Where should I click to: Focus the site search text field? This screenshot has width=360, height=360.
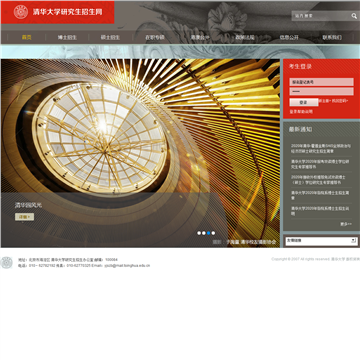321,16
